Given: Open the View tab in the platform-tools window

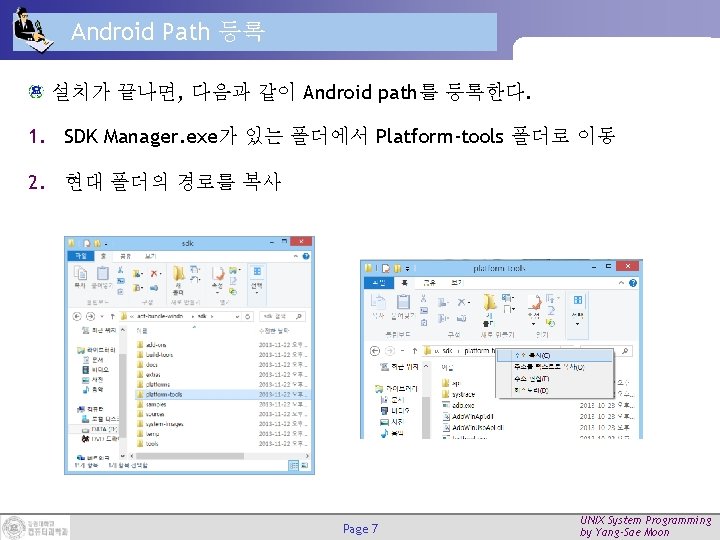Looking at the screenshot, I should point(456,283).
